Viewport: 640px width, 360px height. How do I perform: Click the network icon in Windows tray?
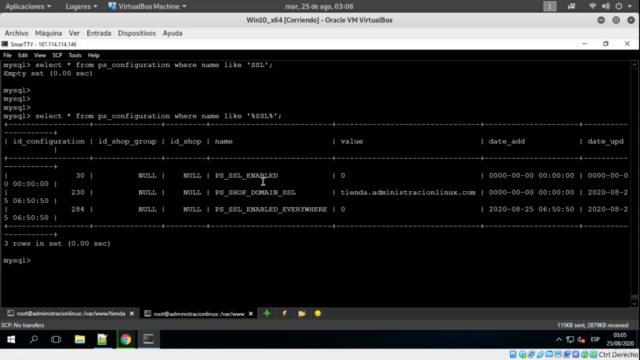pos(570,340)
